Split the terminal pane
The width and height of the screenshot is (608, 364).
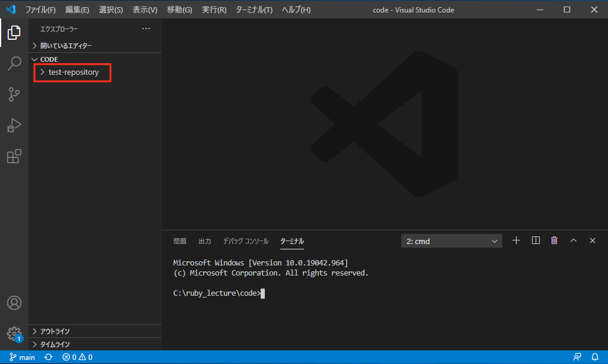pyautogui.click(x=536, y=240)
